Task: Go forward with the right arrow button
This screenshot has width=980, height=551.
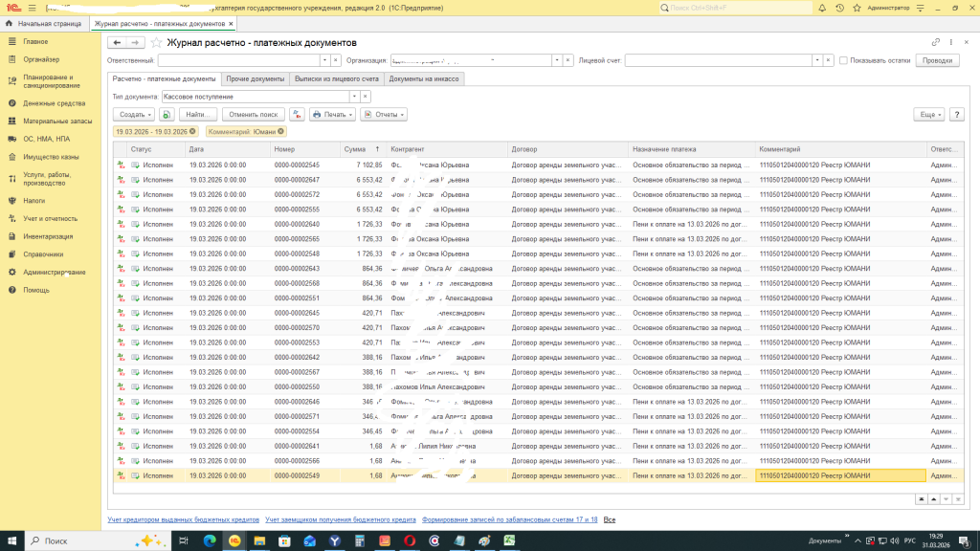Action: coord(135,42)
